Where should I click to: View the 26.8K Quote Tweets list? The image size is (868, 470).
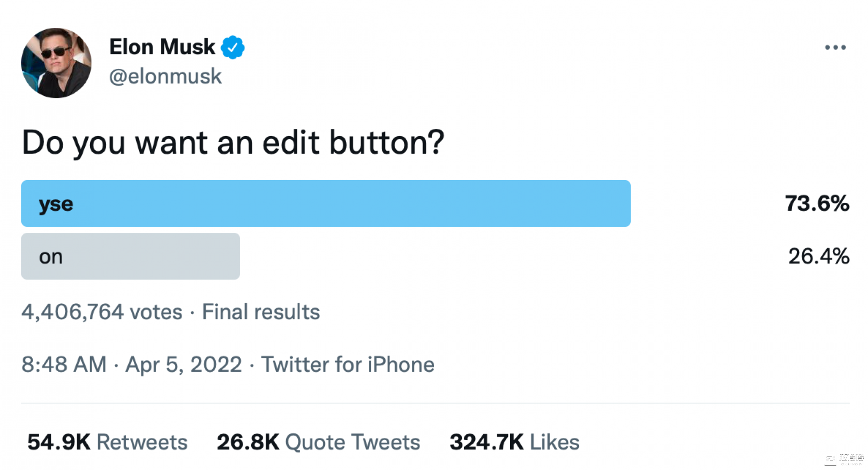pos(318,442)
